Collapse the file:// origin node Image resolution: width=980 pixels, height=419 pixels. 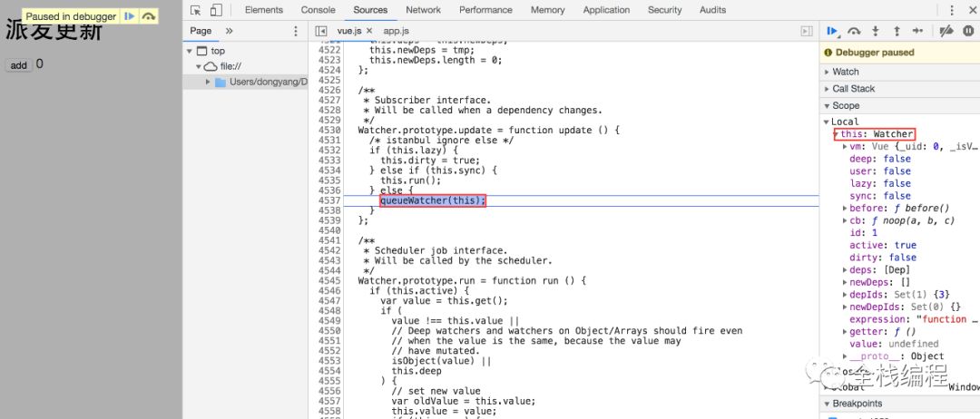[198, 66]
